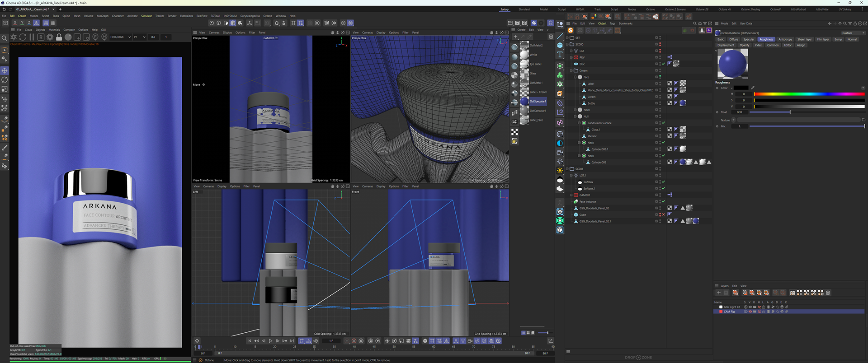868x363 pixels.
Task: Switch to the Specular material tab
Action: [749, 39]
